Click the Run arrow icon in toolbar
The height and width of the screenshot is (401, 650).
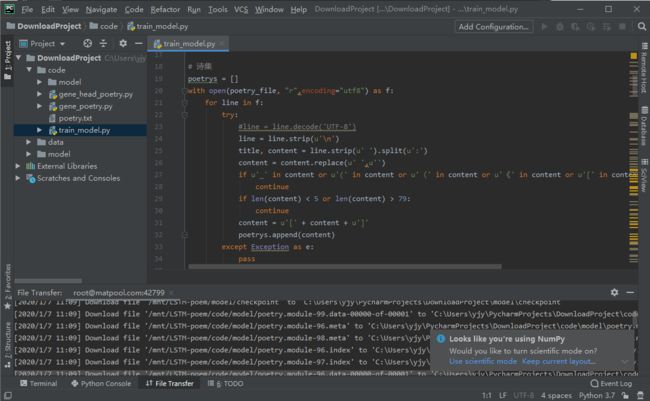click(x=544, y=27)
